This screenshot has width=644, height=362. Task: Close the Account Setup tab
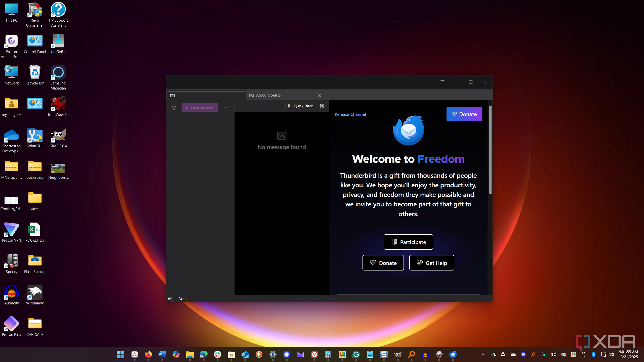click(319, 95)
